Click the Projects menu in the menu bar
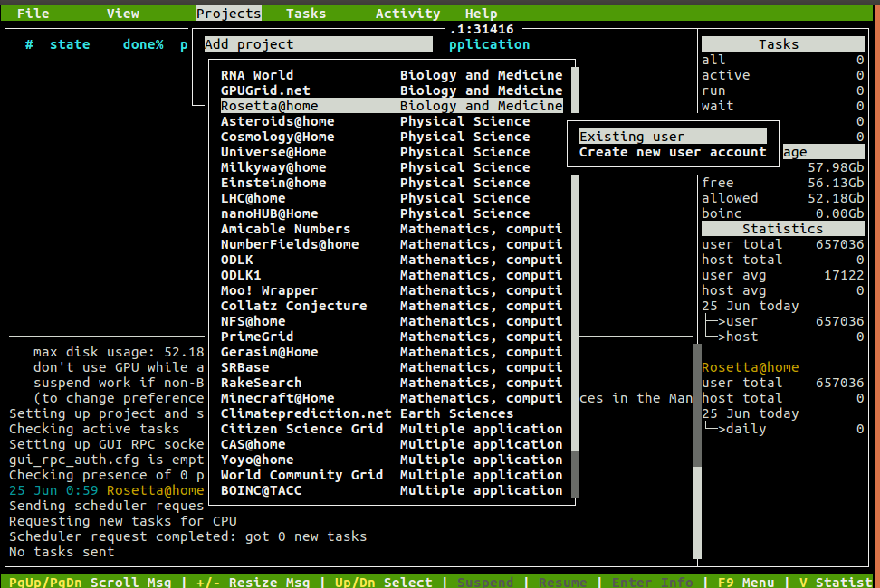The width and height of the screenshot is (880, 588). 228,14
